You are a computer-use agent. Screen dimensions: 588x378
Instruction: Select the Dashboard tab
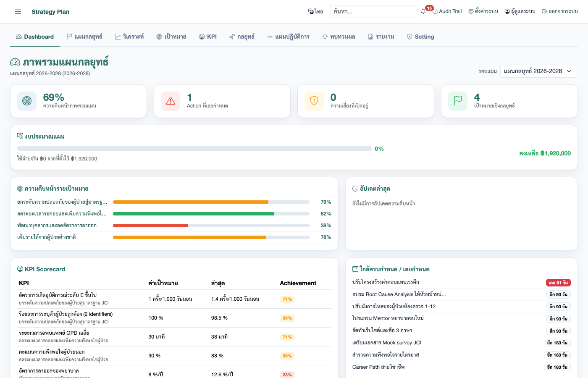click(x=35, y=37)
